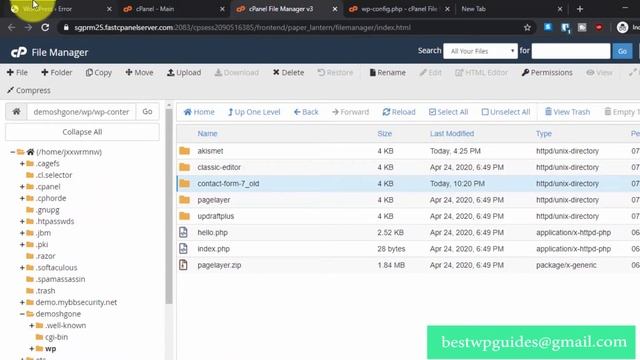This screenshot has width=640, height=360.
Task: Select the contact-form-7_old folder icon
Action: click(184, 183)
